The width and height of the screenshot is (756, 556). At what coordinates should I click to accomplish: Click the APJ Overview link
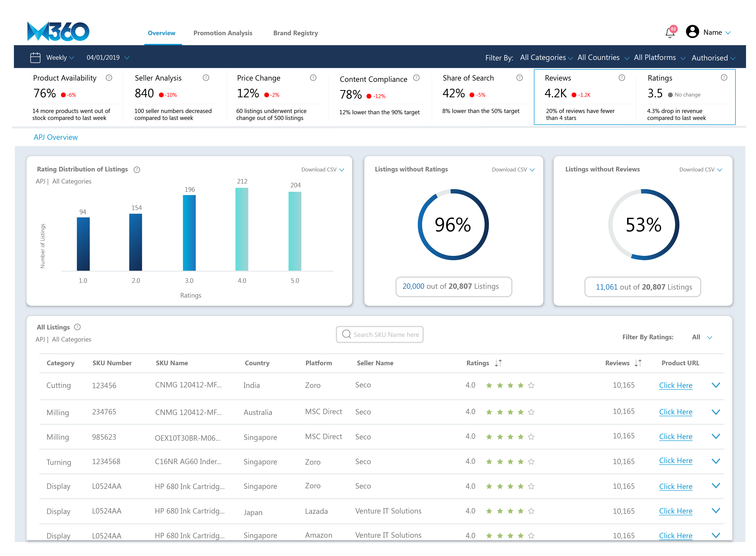(56, 137)
